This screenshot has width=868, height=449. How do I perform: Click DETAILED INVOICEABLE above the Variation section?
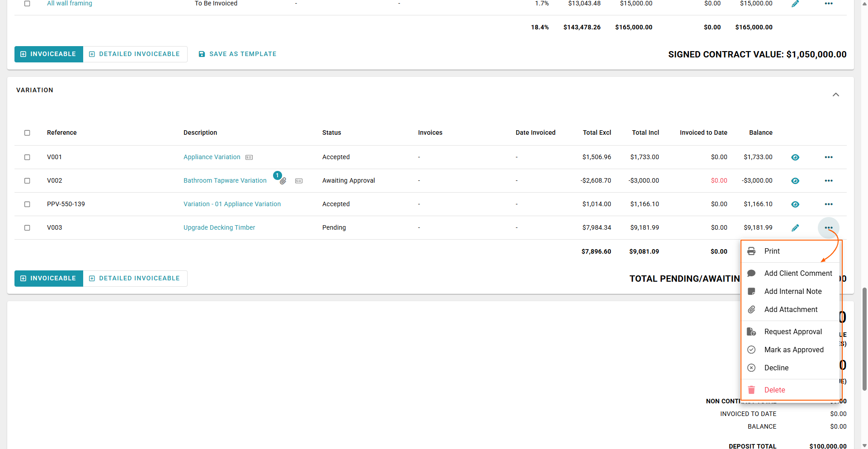coord(135,54)
